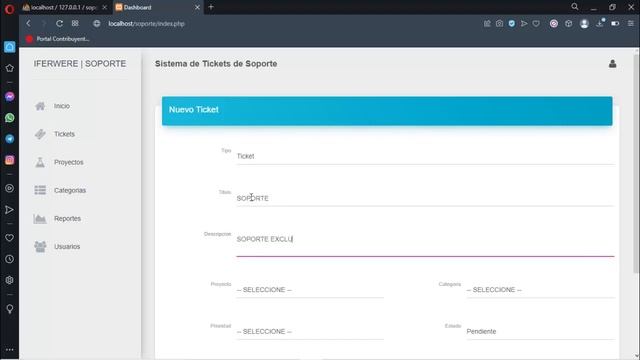Click the lightbulb icon in Opera sidebar
The image size is (640, 360).
tap(10, 309)
